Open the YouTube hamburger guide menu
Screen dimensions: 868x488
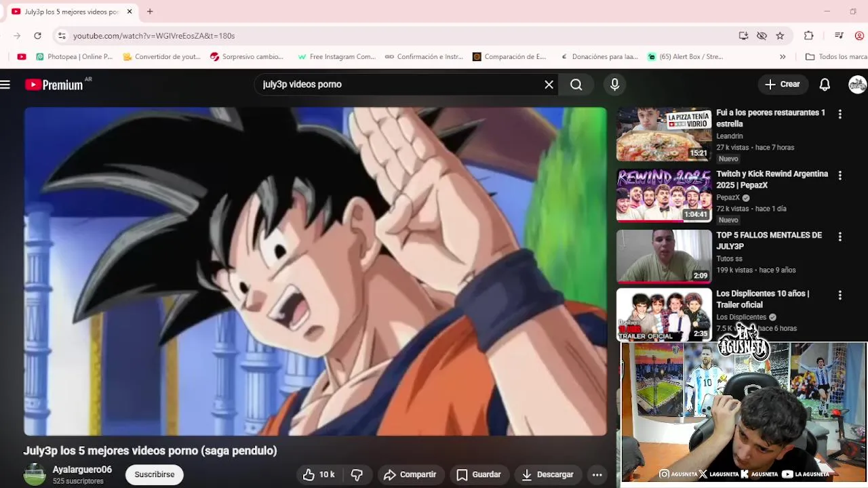click(5, 85)
